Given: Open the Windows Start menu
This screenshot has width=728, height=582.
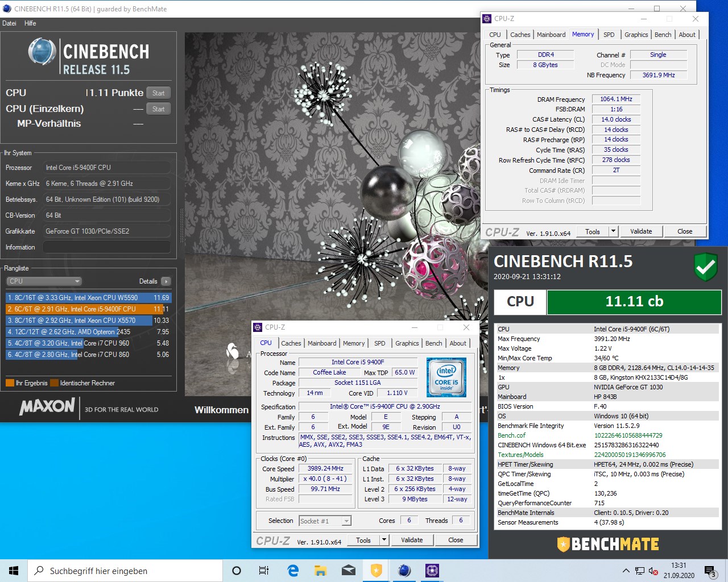Looking at the screenshot, I should coord(14,571).
